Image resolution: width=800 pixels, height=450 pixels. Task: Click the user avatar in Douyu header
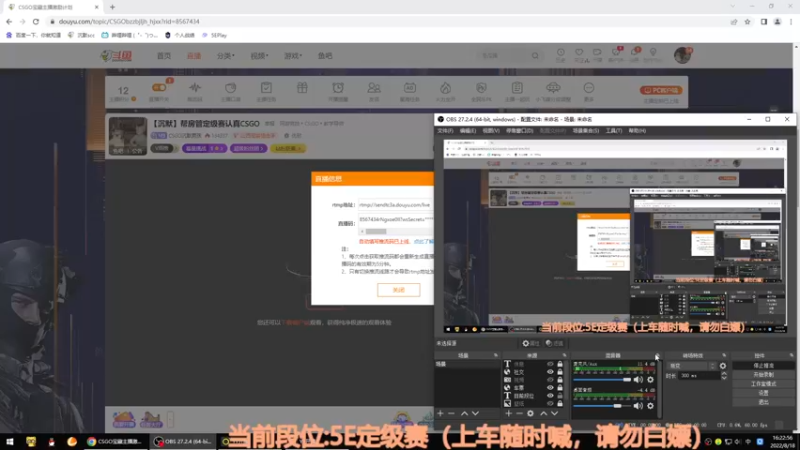click(x=682, y=55)
